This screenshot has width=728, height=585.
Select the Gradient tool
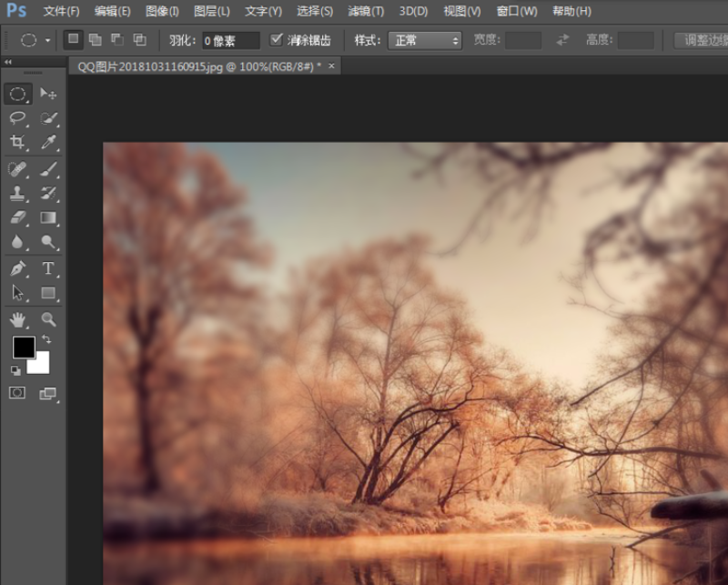pos(48,217)
